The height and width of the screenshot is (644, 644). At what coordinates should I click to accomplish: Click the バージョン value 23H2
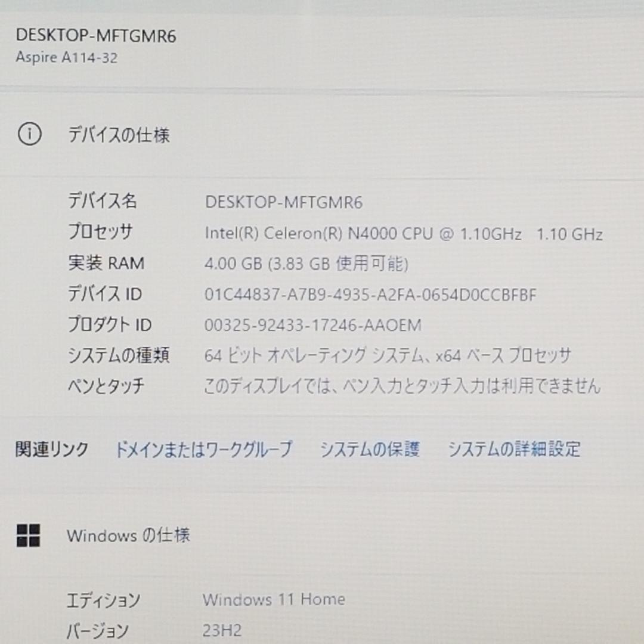pos(221,629)
